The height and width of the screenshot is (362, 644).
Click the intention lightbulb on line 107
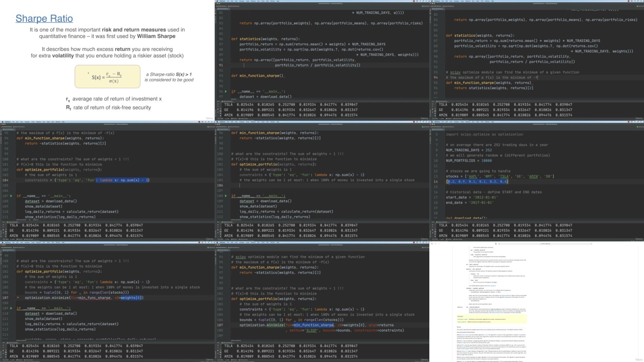click(18, 298)
